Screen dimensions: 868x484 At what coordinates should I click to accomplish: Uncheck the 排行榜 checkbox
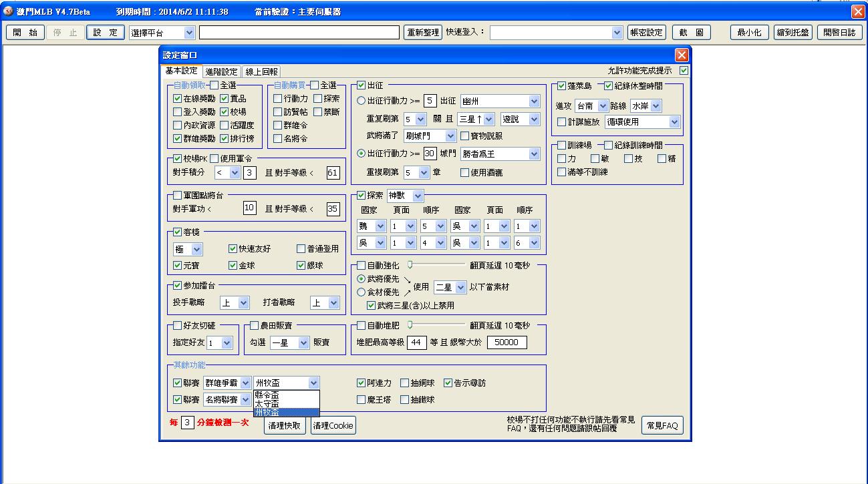click(225, 139)
